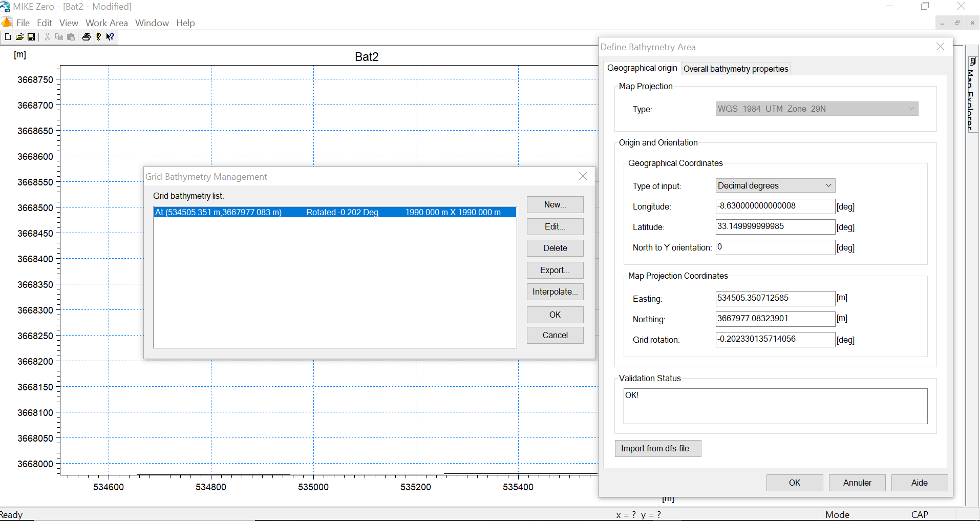Screen dimensions: 980x521
Task: Click the New document toolbar icon
Action: (x=8, y=37)
